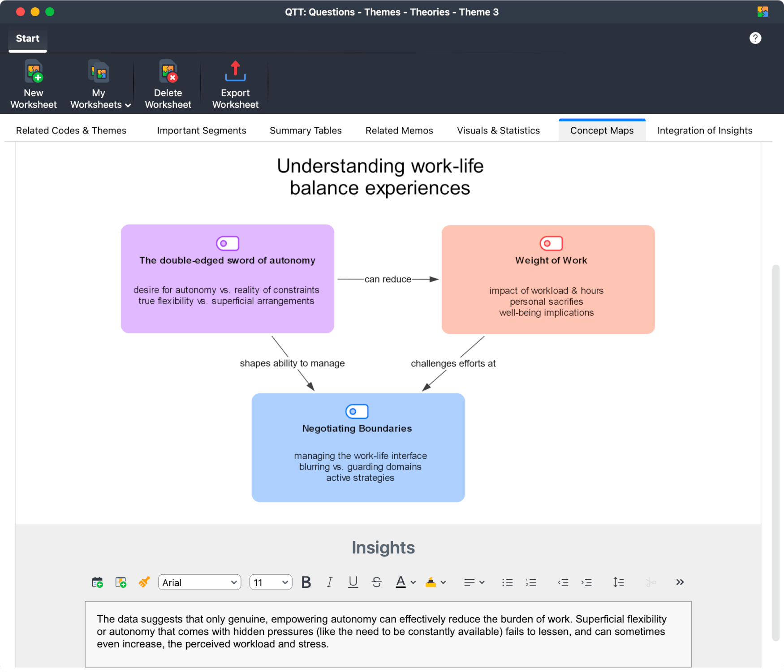Click the 'shapes ability to manage' label
The height and width of the screenshot is (672, 784).
(292, 363)
